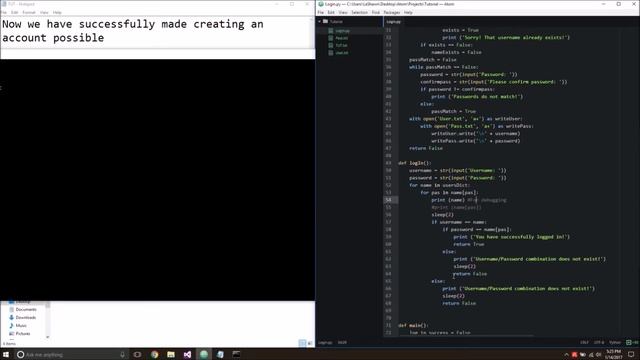Open the View menu in Atom
Viewport: 640px width, 360px height.
pyautogui.click(x=343, y=13)
